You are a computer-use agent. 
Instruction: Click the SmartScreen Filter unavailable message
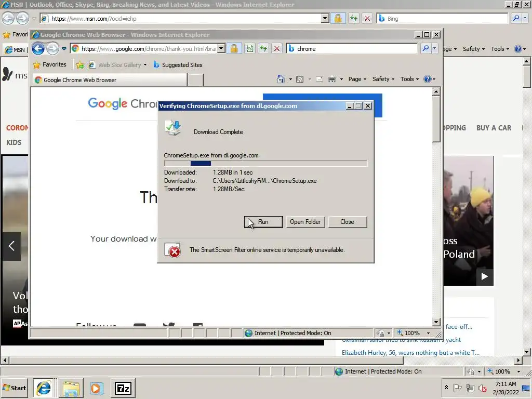tap(267, 250)
